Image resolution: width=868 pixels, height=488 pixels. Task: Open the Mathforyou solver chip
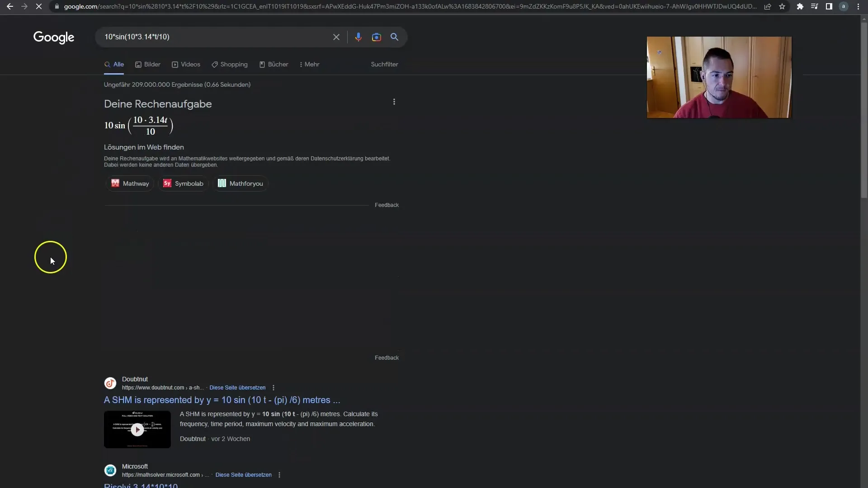241,183
